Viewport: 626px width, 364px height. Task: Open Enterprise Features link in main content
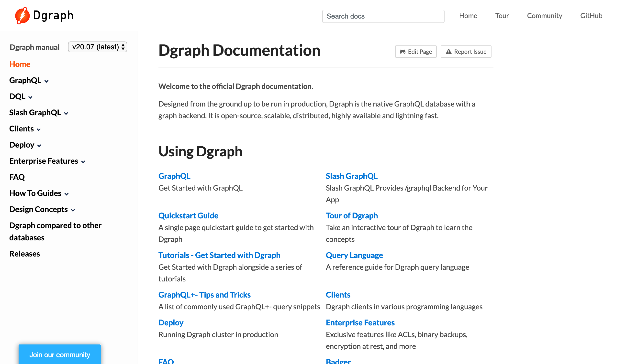tap(360, 323)
